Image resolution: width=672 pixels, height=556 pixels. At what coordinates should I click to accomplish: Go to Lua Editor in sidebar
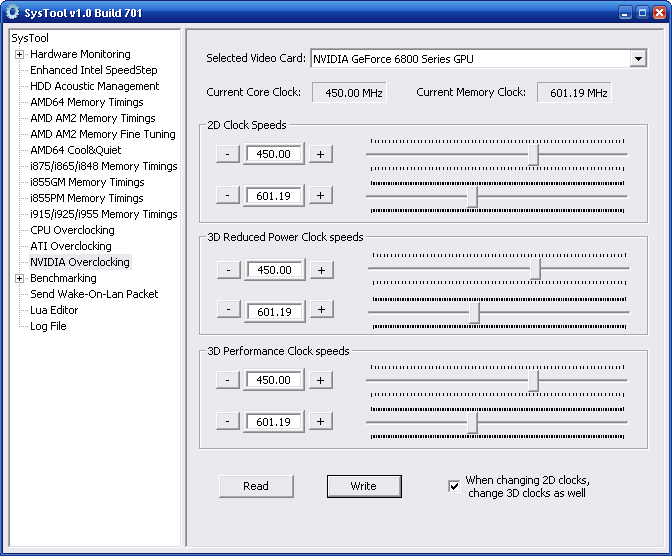coord(54,310)
